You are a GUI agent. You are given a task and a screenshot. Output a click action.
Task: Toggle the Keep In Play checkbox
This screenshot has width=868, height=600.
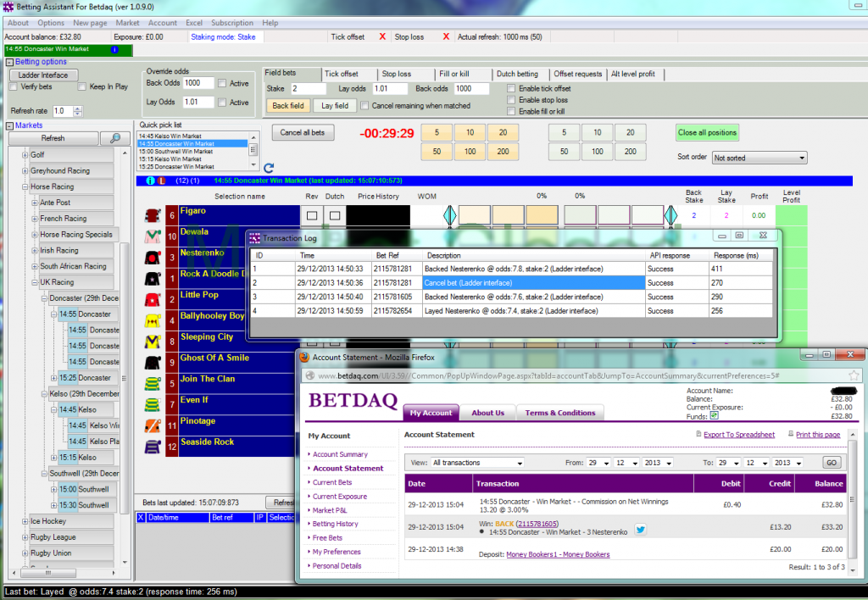tap(82, 87)
